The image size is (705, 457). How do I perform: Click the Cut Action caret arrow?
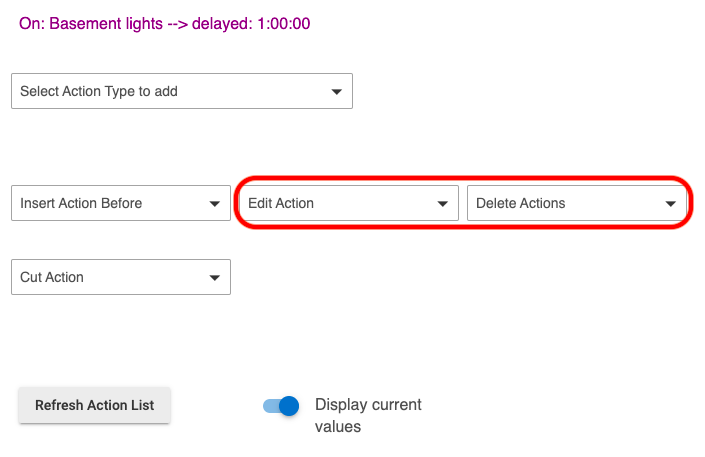[x=214, y=278]
